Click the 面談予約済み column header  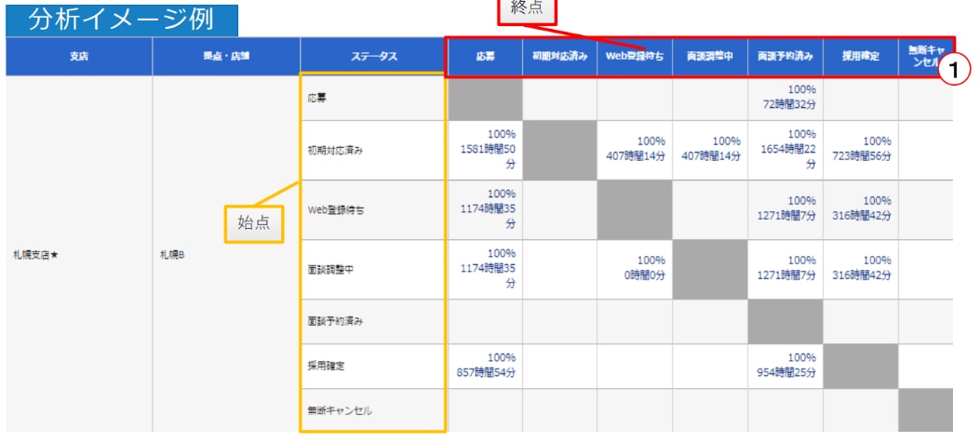[x=785, y=57]
